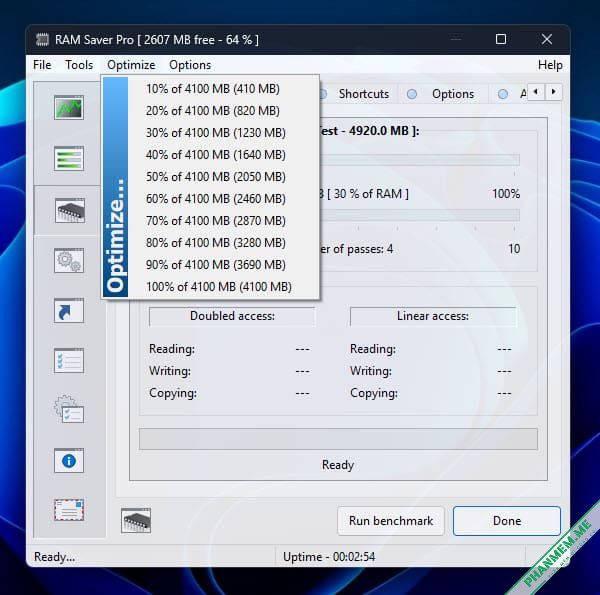600x595 pixels.
Task: Click the Reading label under Doubled access
Action: 172,349
